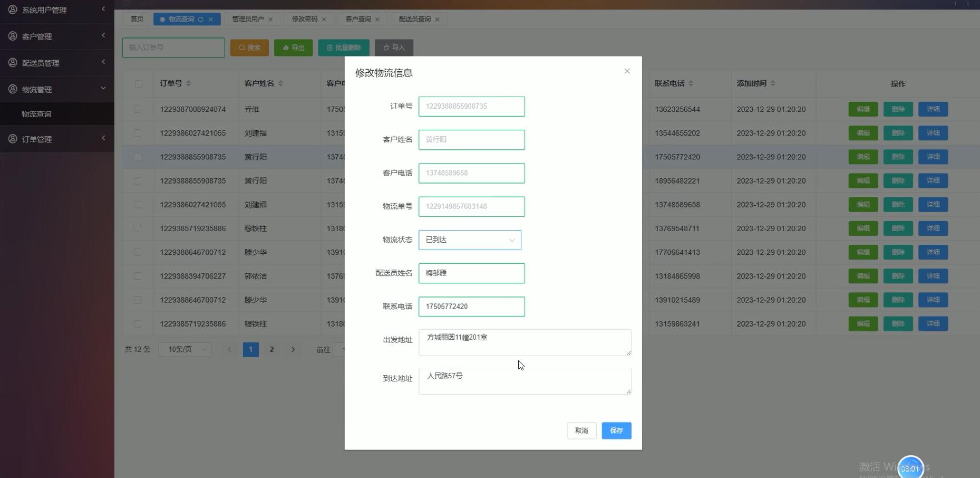Switch to the 管理员用户 tab

click(248, 19)
